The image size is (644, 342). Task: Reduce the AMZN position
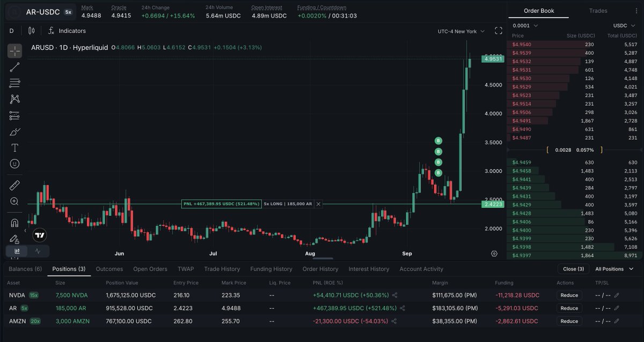[x=569, y=321]
